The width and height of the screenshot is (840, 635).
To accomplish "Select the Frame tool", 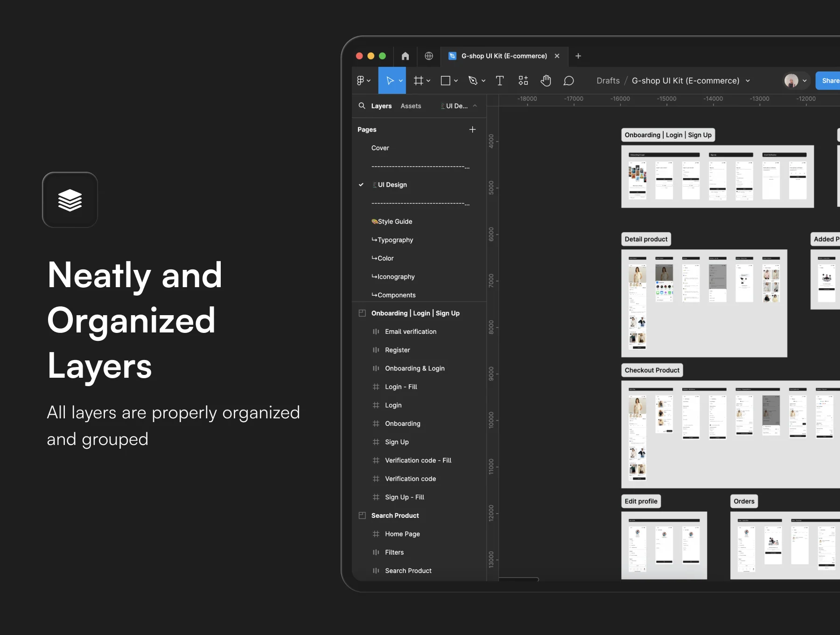I will [419, 81].
